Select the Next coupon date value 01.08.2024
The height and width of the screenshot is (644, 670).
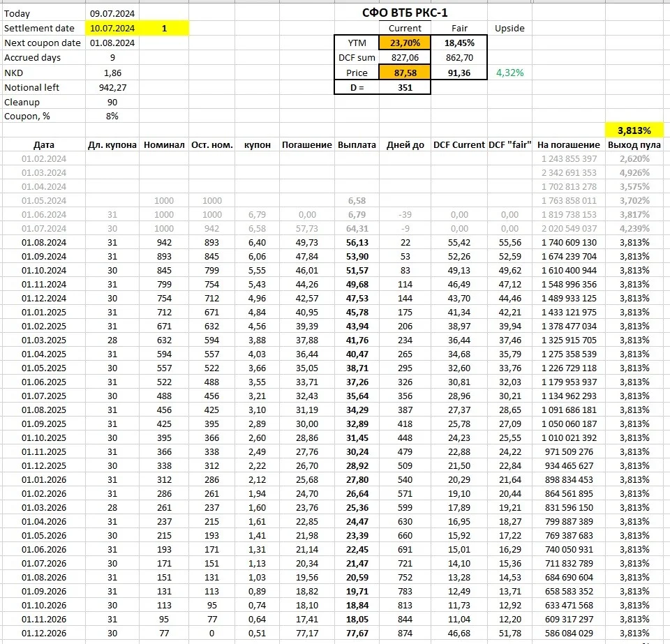point(112,43)
